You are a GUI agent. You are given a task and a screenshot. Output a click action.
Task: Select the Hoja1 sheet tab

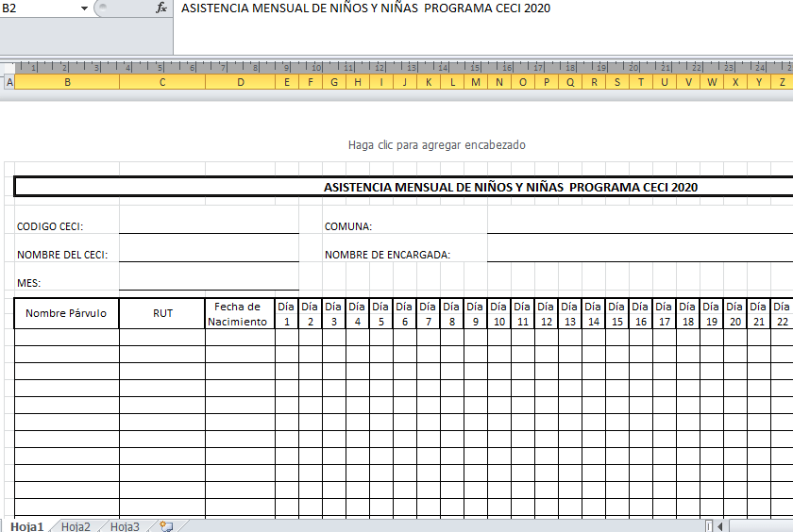pos(27,526)
